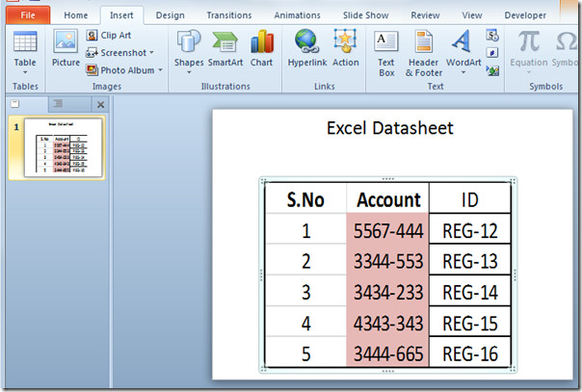Expand the Equation dropdown arrow
582x392 pixels.
click(529, 72)
